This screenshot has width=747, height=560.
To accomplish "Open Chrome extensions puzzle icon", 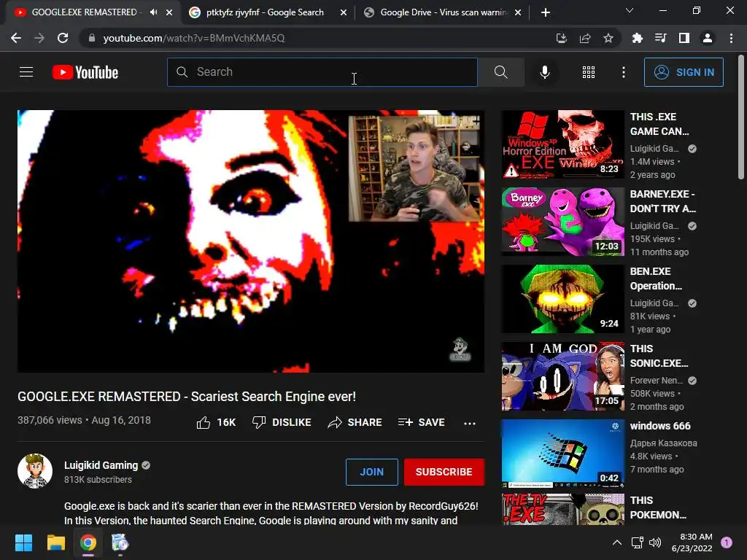I will (637, 38).
